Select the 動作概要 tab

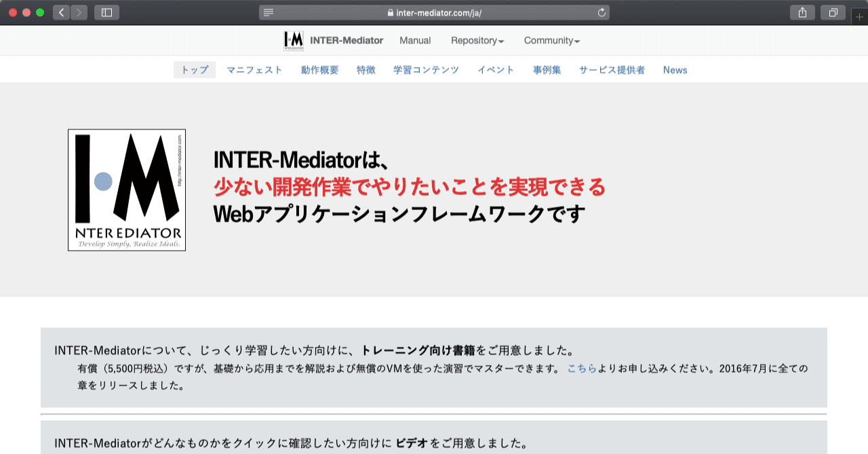(x=319, y=70)
